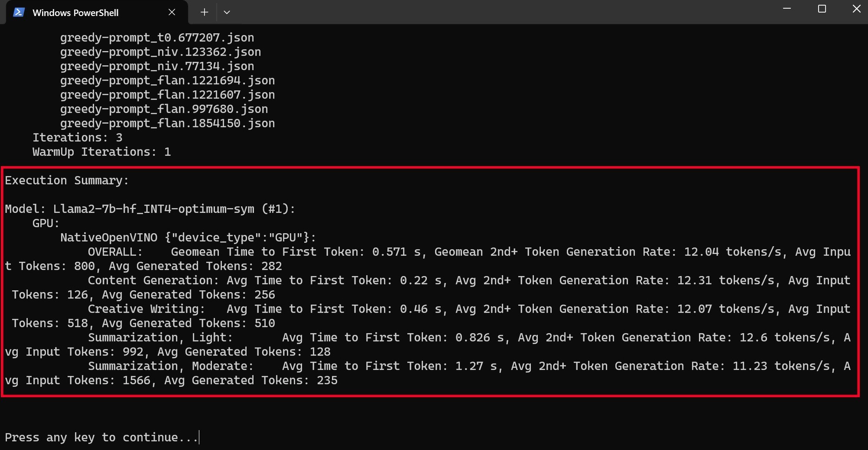Open a new terminal tab
This screenshot has height=450, width=868.
click(x=204, y=12)
